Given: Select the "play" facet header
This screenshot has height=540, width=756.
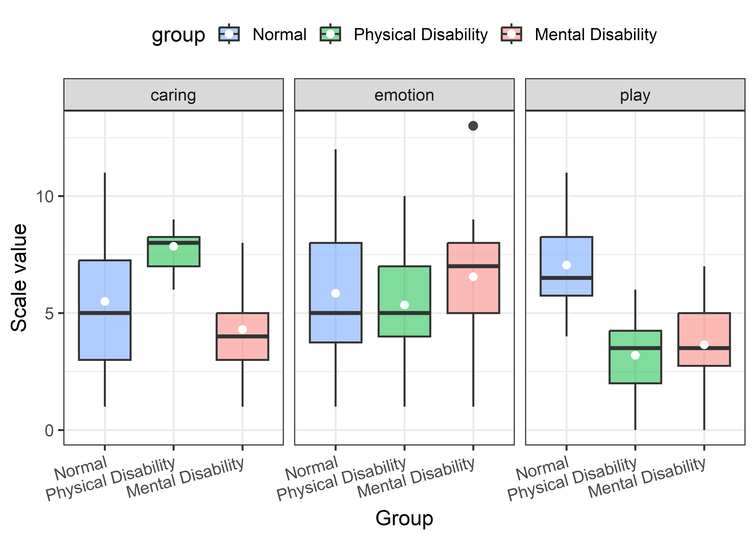Looking at the screenshot, I should click(x=635, y=95).
